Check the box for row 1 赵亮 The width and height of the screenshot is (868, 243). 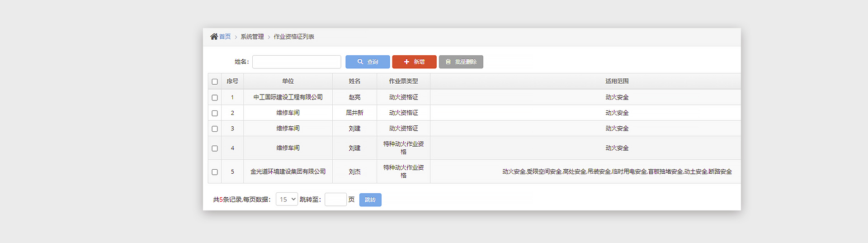[x=215, y=98]
